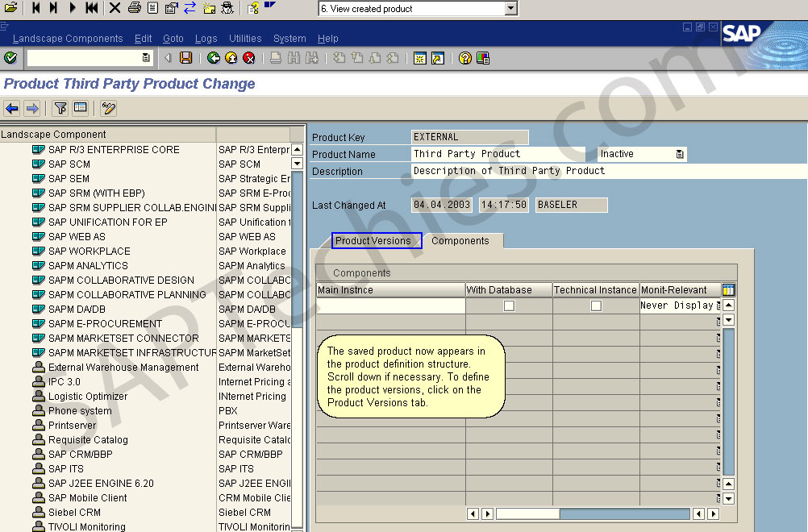808x532 pixels.
Task: Click the Description input field
Action: tap(610, 171)
